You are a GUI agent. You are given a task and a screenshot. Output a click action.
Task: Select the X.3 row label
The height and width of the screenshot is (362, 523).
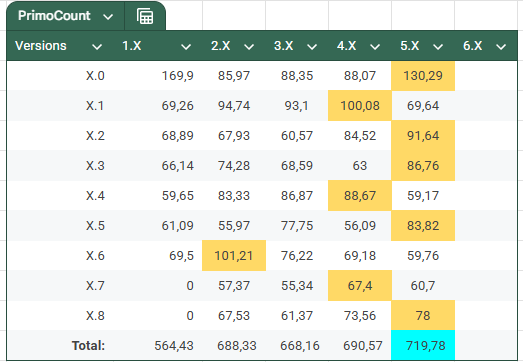95,166
